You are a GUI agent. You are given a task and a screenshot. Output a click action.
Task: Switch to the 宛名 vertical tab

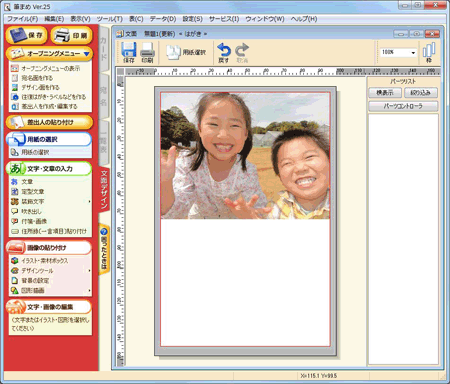tap(104, 96)
